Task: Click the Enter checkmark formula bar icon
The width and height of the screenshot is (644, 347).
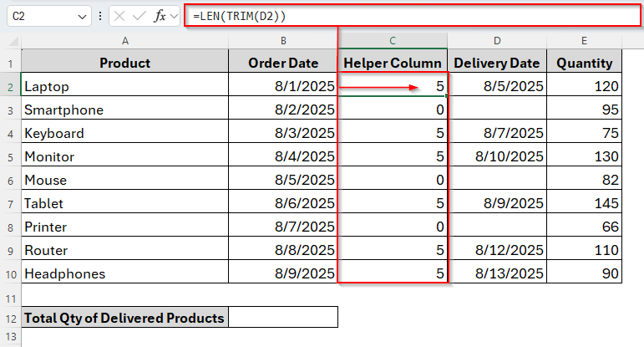Action: tap(140, 17)
